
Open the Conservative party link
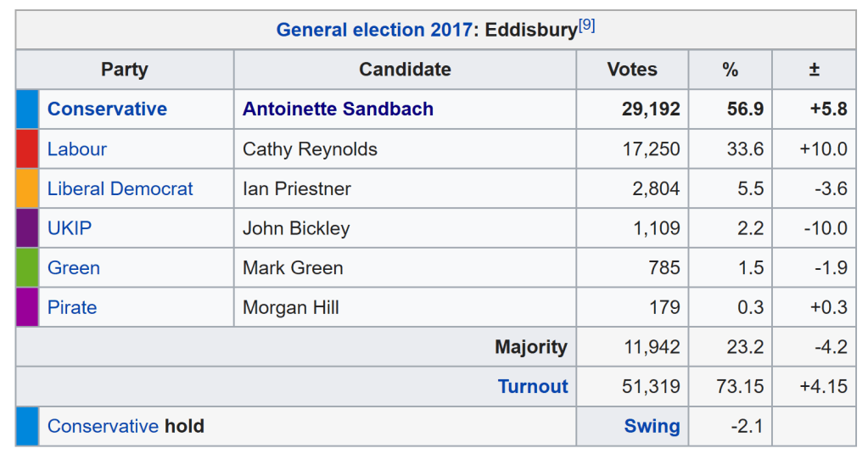pyautogui.click(x=107, y=109)
